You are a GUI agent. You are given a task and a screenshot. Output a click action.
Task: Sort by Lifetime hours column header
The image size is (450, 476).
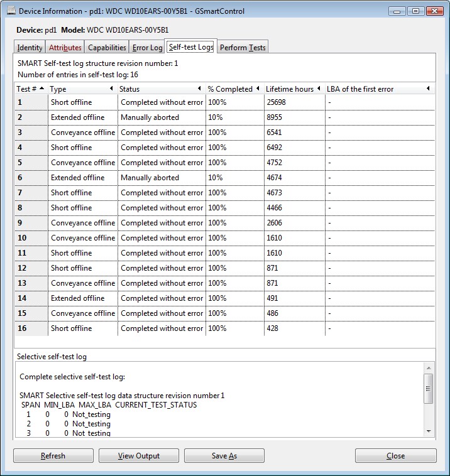pyautogui.click(x=294, y=89)
